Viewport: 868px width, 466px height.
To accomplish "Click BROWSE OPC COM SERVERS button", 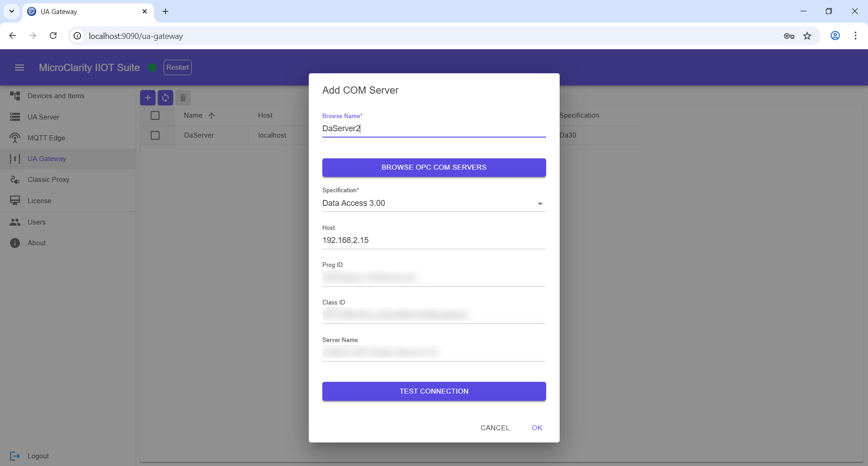I will pyautogui.click(x=434, y=167).
